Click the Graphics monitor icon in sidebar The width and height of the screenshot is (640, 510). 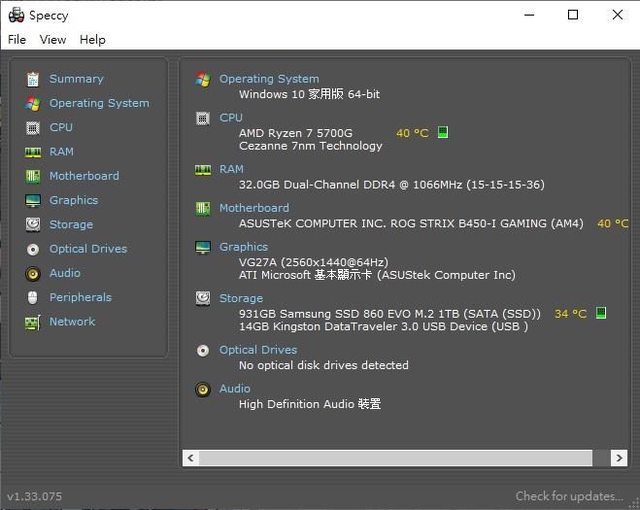pyautogui.click(x=33, y=201)
